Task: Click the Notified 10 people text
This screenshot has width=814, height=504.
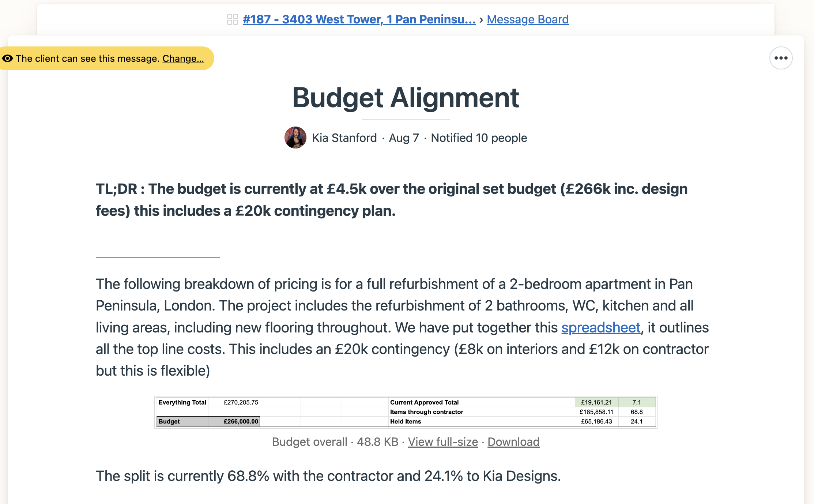Action: 479,138
